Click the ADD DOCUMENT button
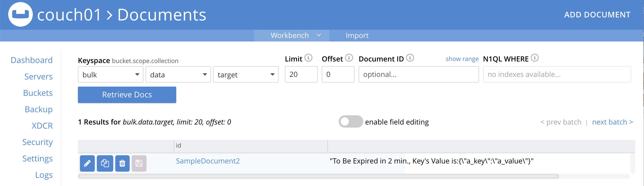 coord(597,15)
